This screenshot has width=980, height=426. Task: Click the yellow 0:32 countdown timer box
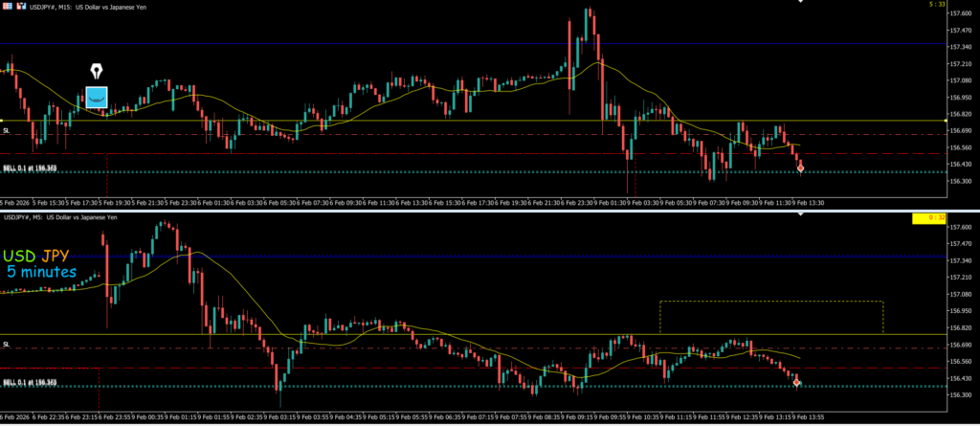coord(927,218)
